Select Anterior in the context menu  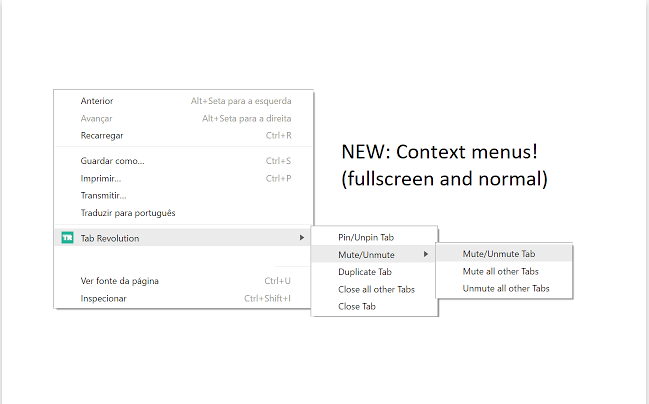coord(183,101)
